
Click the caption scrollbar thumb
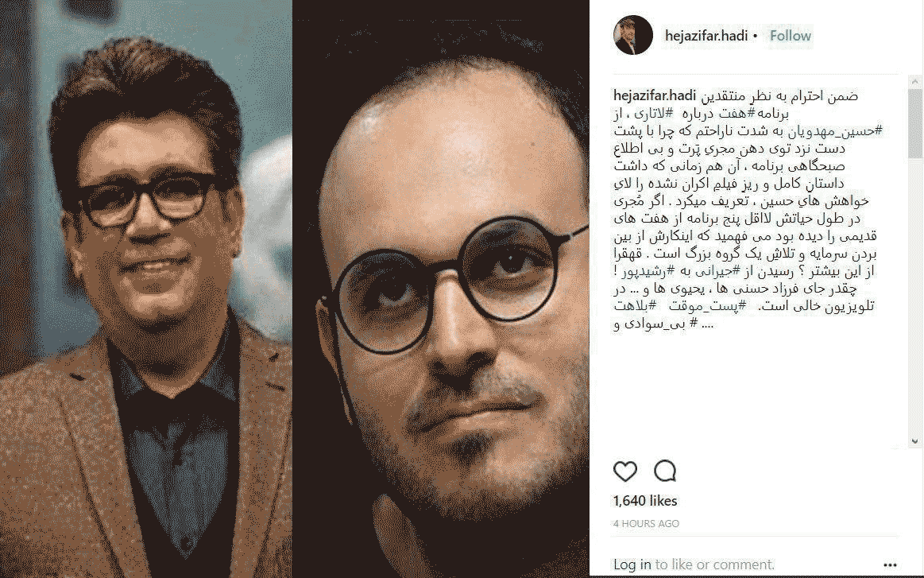(x=914, y=123)
